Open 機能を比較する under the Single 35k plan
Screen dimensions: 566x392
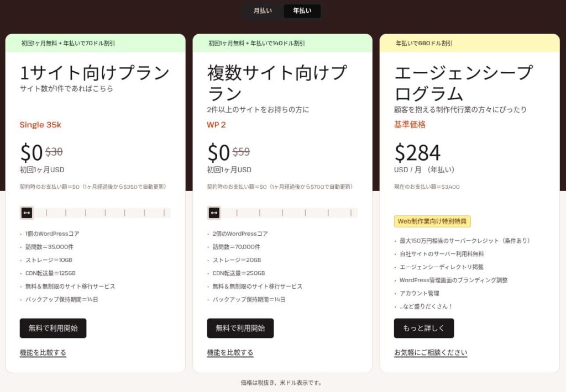tap(41, 353)
